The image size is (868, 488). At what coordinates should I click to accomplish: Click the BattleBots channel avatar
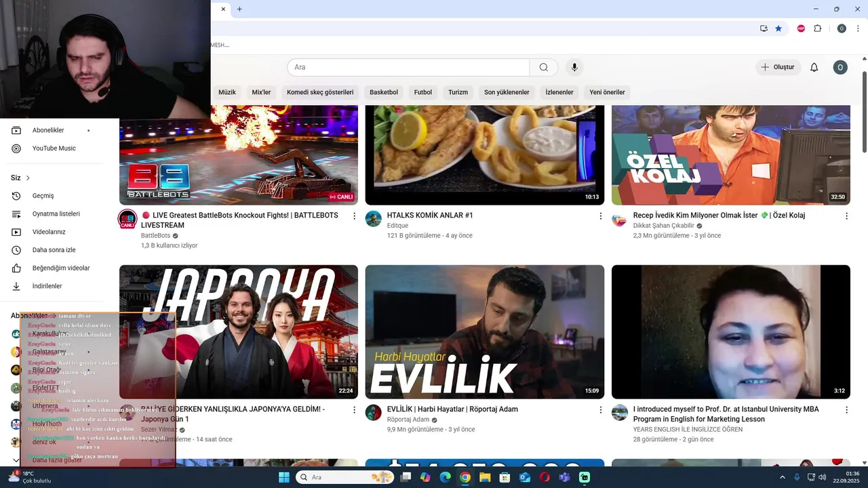127,219
